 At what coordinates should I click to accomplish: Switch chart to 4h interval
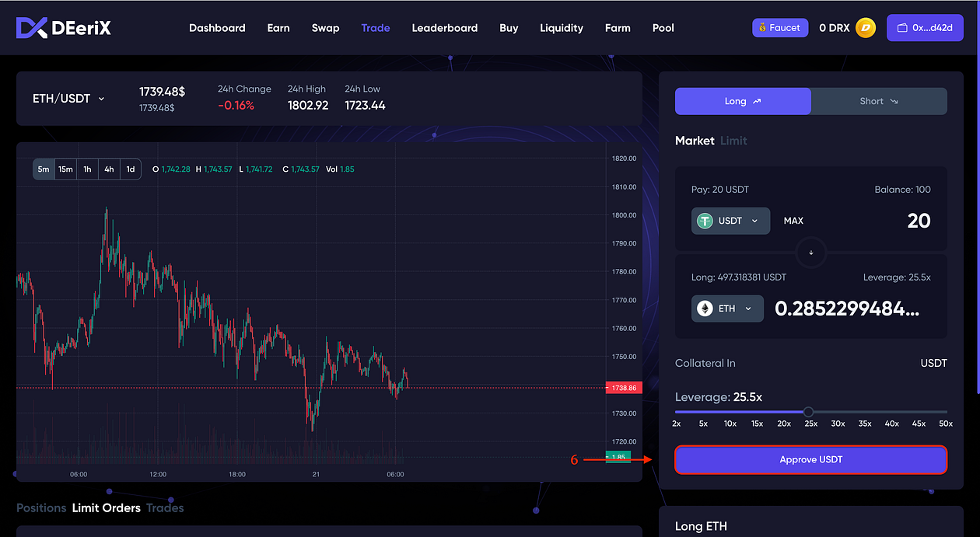(109, 169)
